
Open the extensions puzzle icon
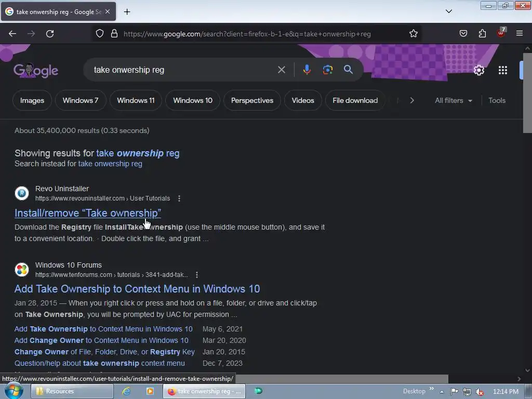pos(482,34)
